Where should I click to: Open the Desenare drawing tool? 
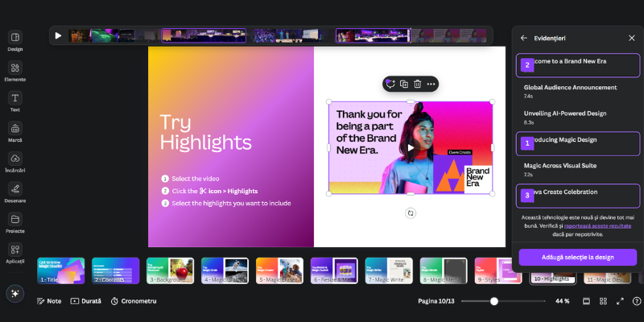pos(14,192)
